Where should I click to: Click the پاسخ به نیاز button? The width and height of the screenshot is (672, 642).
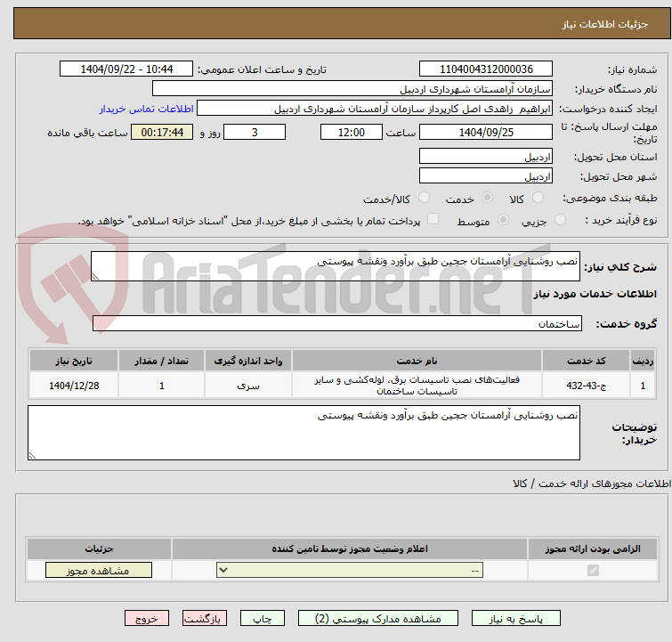(516, 619)
